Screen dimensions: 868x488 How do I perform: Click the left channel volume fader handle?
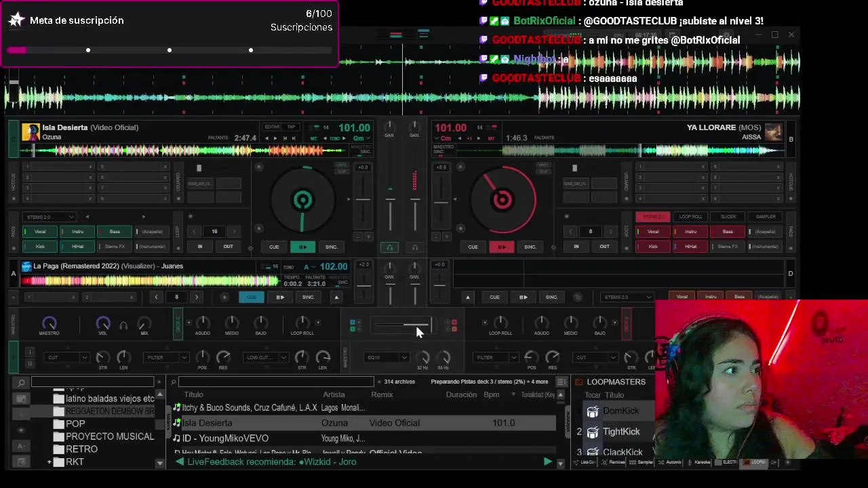click(x=390, y=199)
